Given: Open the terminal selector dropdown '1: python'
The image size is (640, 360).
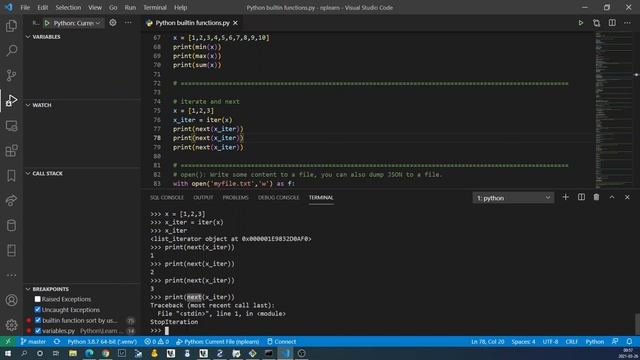Looking at the screenshot, I should pyautogui.click(x=513, y=198).
